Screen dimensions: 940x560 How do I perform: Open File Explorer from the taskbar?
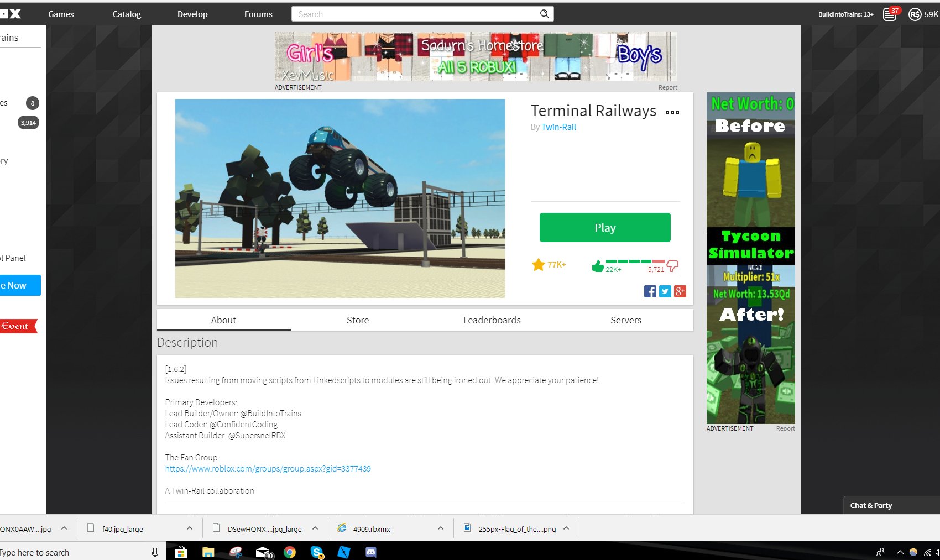point(208,552)
